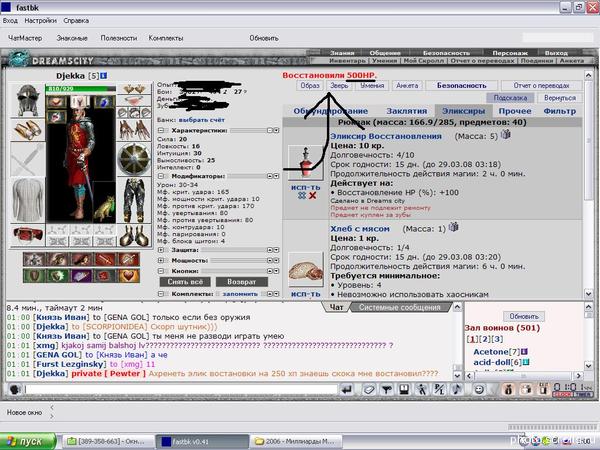Collapse the Модификаторы section
Image resolution: width=600 pixels, height=450 pixels.
click(161, 176)
